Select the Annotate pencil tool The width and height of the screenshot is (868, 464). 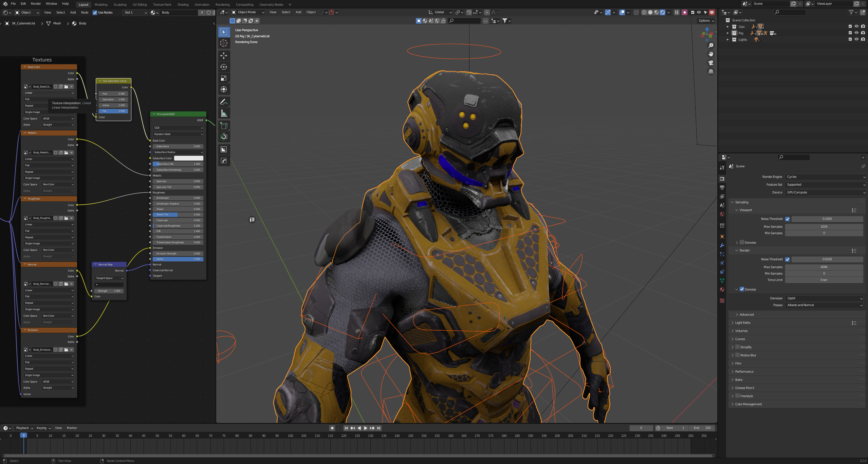pos(224,102)
